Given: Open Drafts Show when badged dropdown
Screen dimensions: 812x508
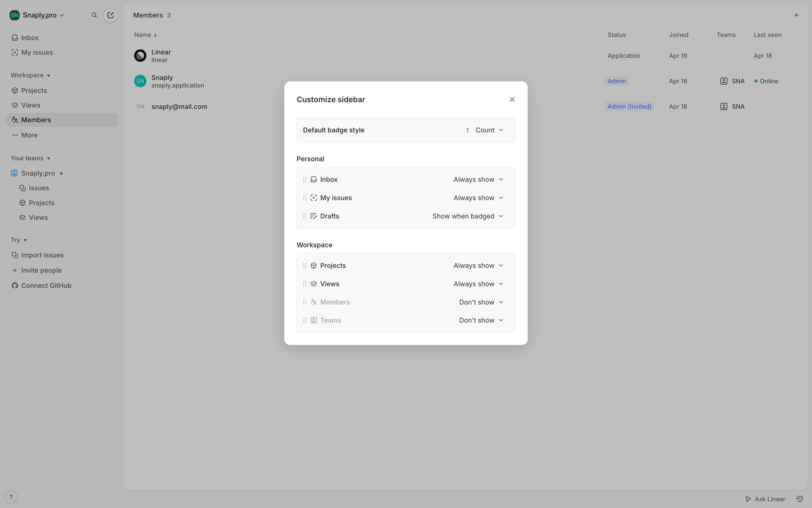Looking at the screenshot, I should click(468, 216).
